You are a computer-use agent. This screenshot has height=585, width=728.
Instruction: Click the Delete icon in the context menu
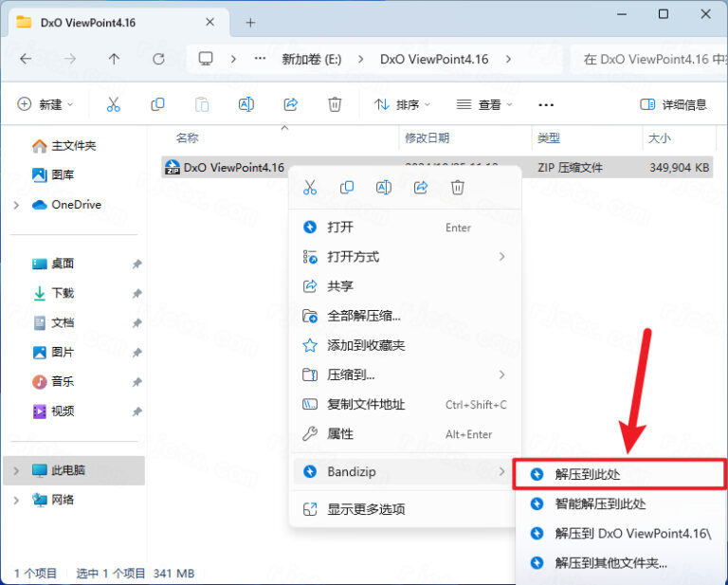(457, 188)
